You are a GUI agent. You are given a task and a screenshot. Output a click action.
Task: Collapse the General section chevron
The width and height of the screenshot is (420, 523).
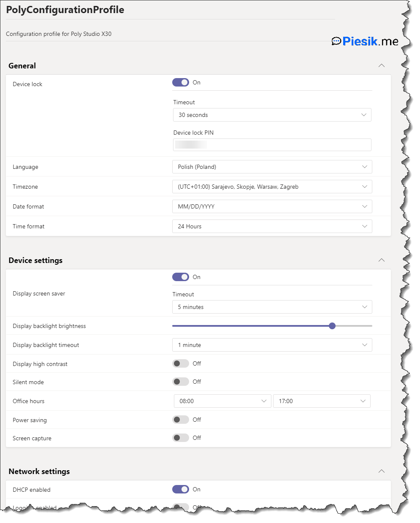coord(381,65)
